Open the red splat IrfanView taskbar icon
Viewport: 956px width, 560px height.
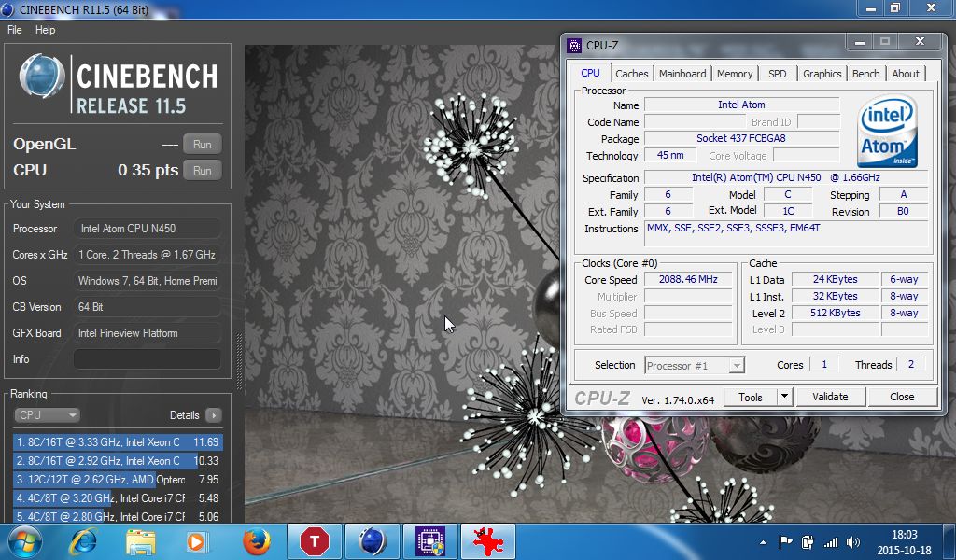(x=488, y=541)
